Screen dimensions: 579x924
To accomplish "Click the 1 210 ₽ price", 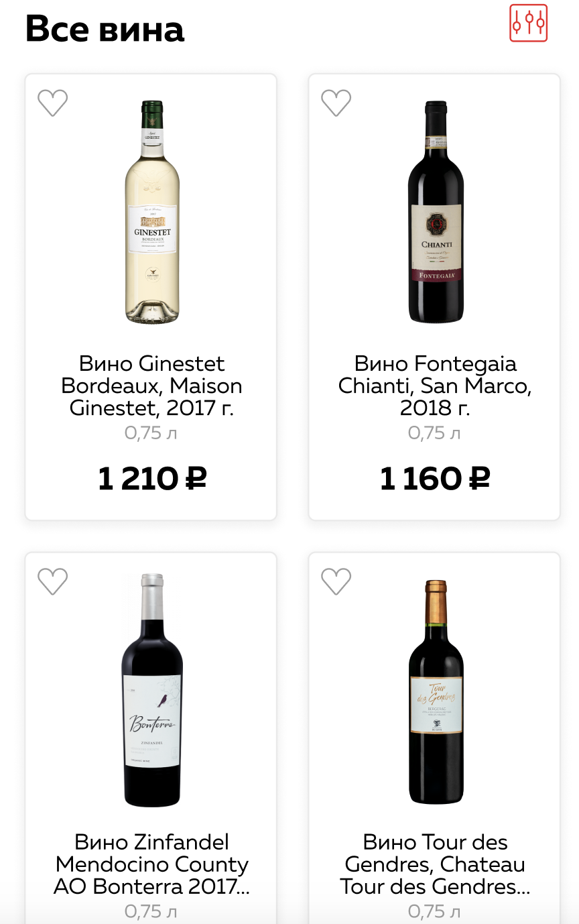I will [151, 479].
